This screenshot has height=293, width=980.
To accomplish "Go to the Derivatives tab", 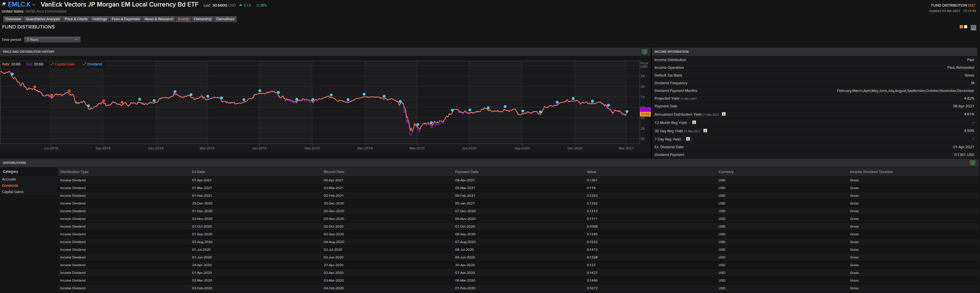I will 225,19.
